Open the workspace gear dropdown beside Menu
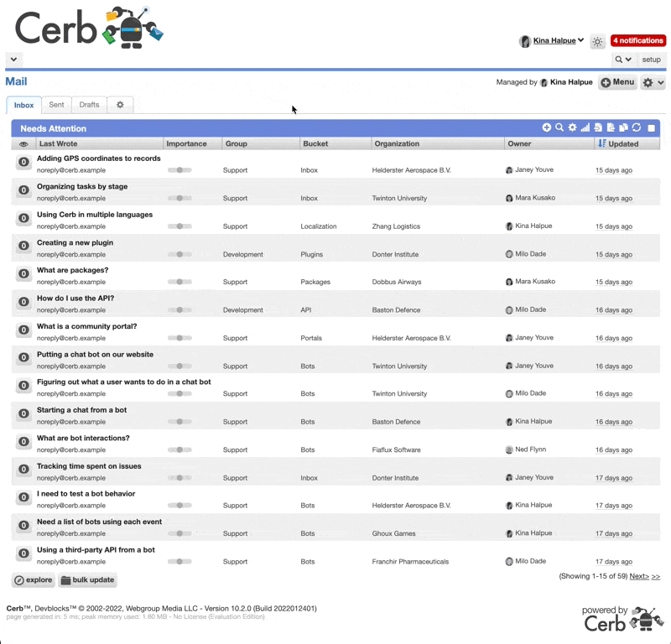The image size is (671, 644). [x=653, y=82]
